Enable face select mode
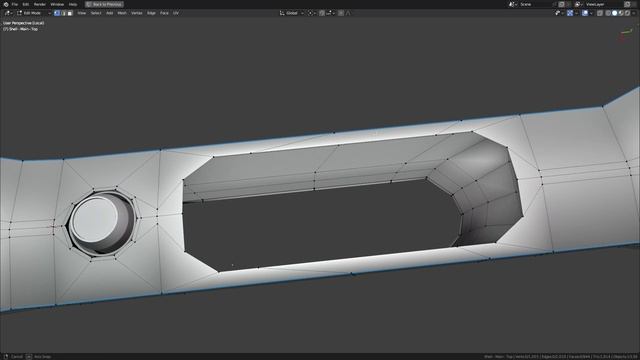The width and height of the screenshot is (640, 360). click(x=70, y=13)
